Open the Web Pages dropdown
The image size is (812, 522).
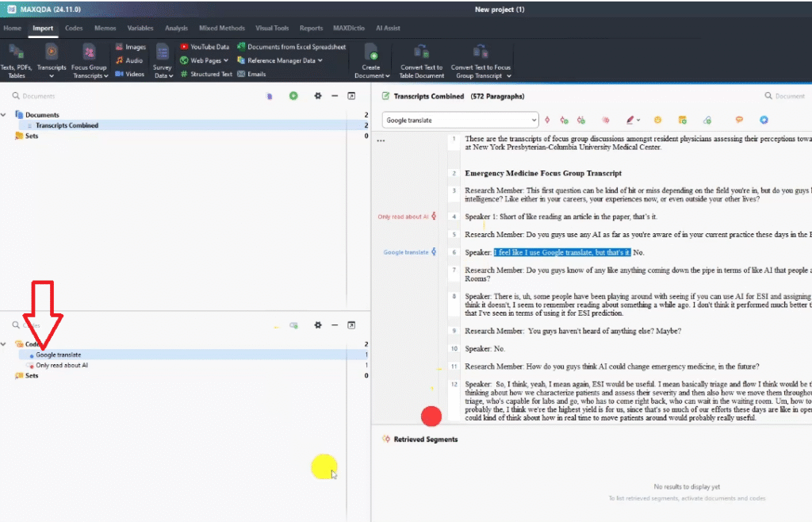pos(205,60)
